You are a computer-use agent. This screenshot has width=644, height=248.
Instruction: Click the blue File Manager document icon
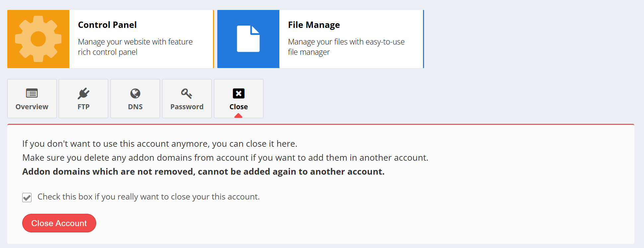[248, 39]
